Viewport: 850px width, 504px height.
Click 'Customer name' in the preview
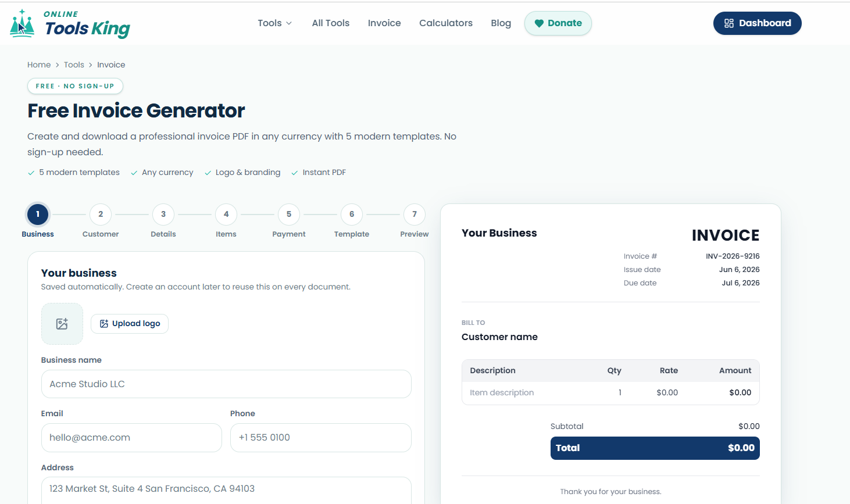coord(499,337)
